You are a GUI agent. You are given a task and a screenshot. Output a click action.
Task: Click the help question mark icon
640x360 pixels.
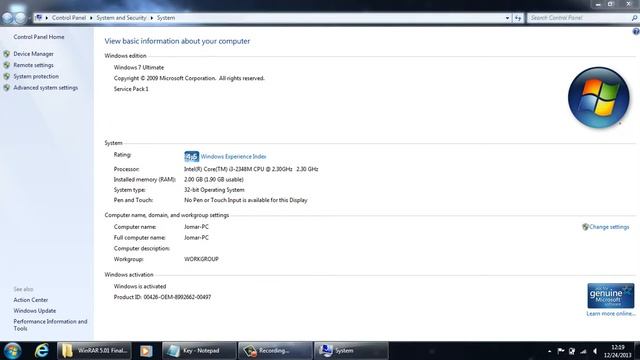[x=636, y=32]
